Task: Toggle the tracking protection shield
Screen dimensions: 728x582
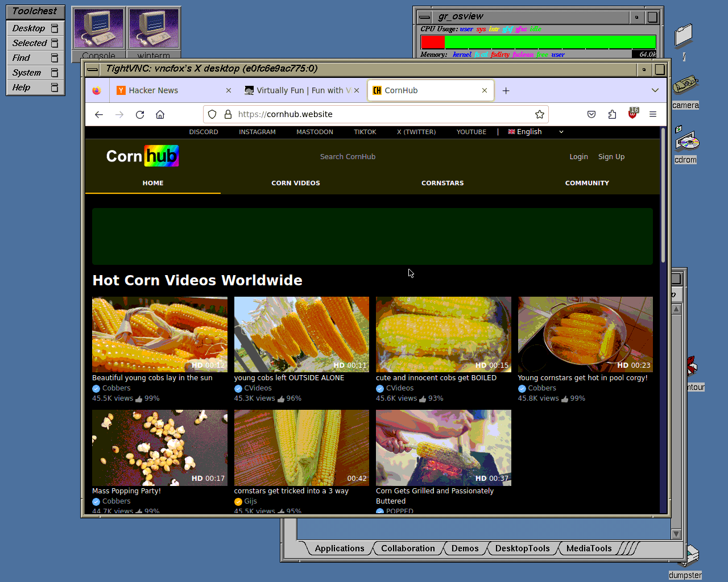Action: [212, 114]
